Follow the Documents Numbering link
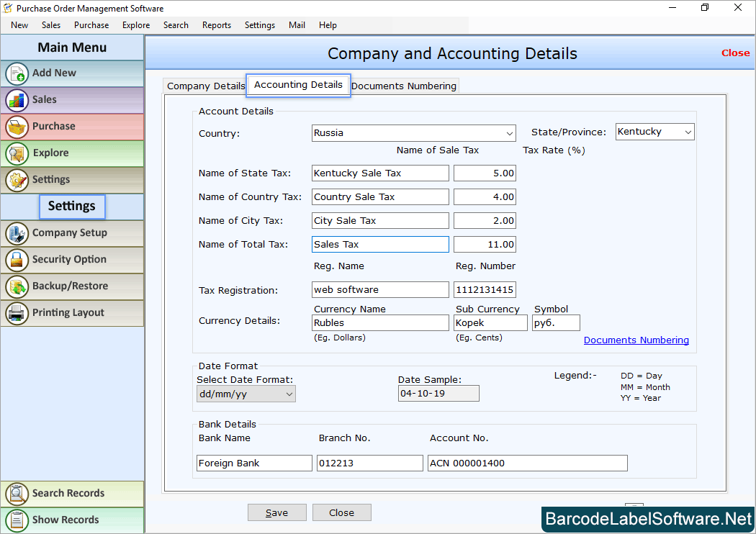The width and height of the screenshot is (756, 534). pos(636,340)
